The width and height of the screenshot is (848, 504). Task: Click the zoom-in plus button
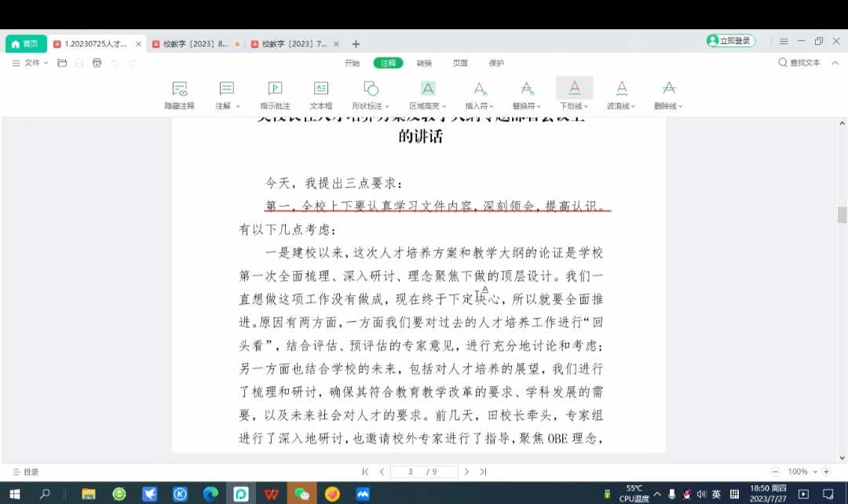(826, 472)
